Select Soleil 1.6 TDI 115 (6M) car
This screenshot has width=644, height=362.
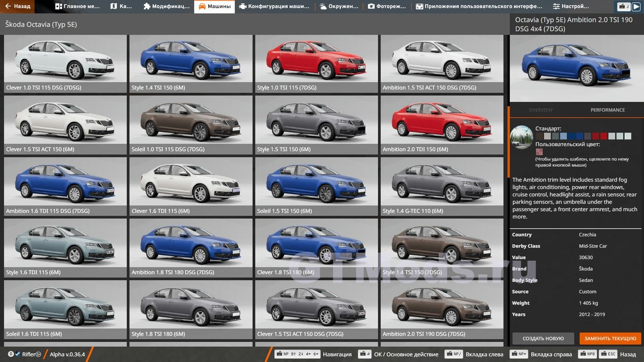click(x=66, y=310)
